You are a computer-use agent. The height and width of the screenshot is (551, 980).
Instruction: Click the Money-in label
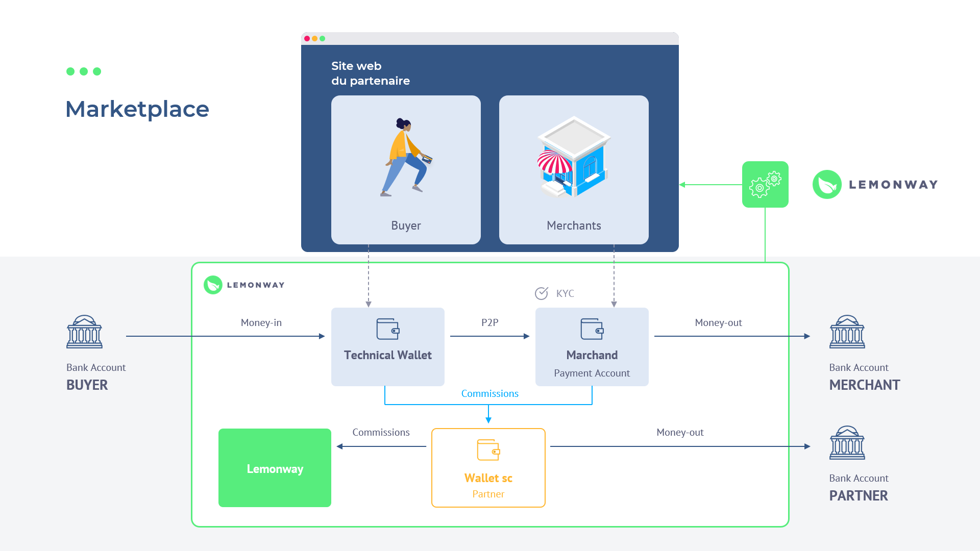(261, 322)
